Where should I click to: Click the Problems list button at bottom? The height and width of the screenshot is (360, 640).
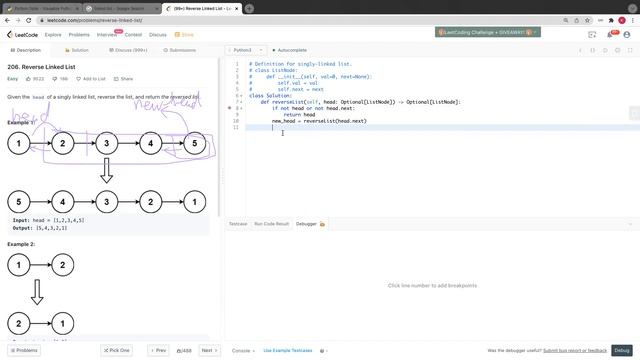coord(24,351)
